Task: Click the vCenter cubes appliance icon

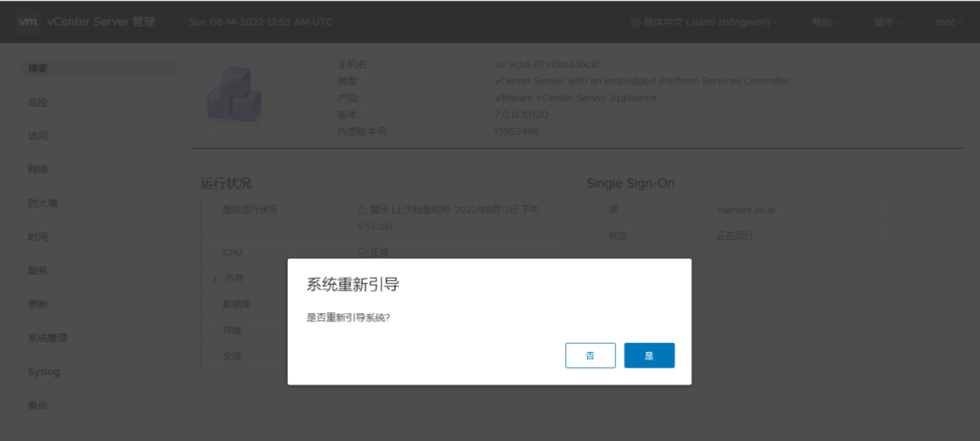Action: click(234, 95)
